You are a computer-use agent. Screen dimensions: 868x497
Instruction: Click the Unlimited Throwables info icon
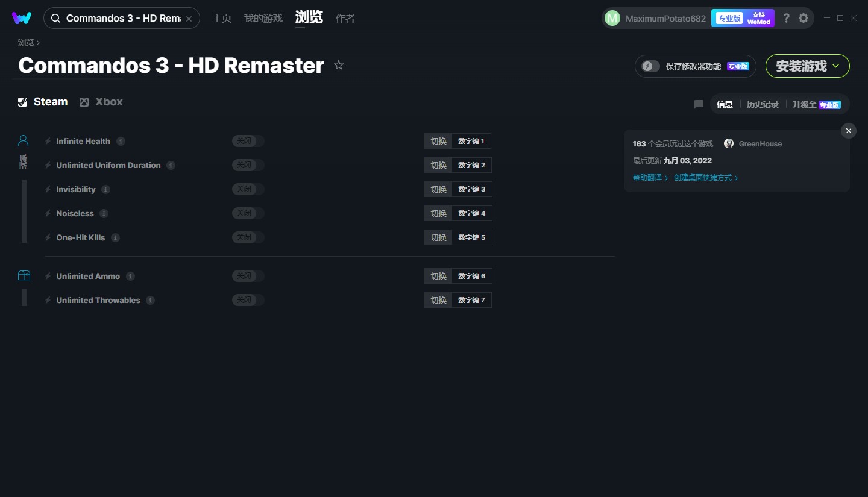151,300
